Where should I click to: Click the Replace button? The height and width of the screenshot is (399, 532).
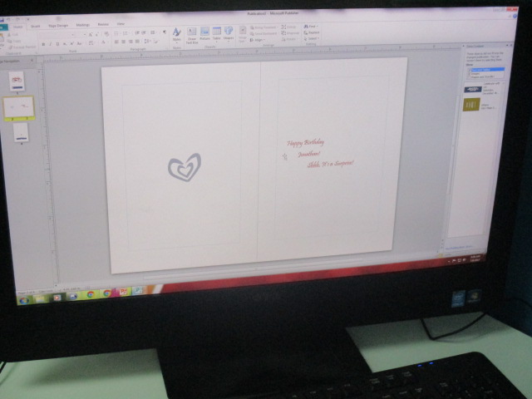(311, 32)
